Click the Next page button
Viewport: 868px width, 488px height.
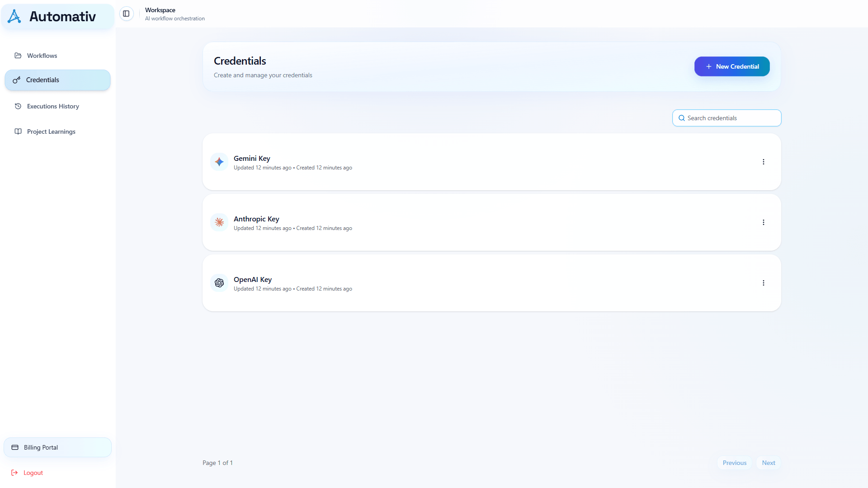769,463
